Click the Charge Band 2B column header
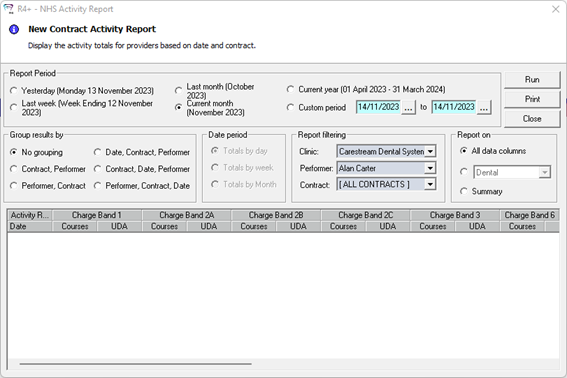 (276, 215)
